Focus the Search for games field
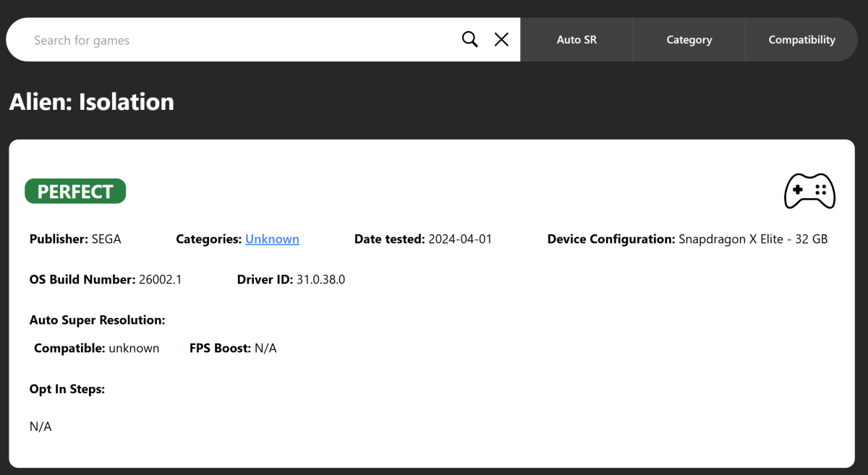868x475 pixels. click(239, 40)
